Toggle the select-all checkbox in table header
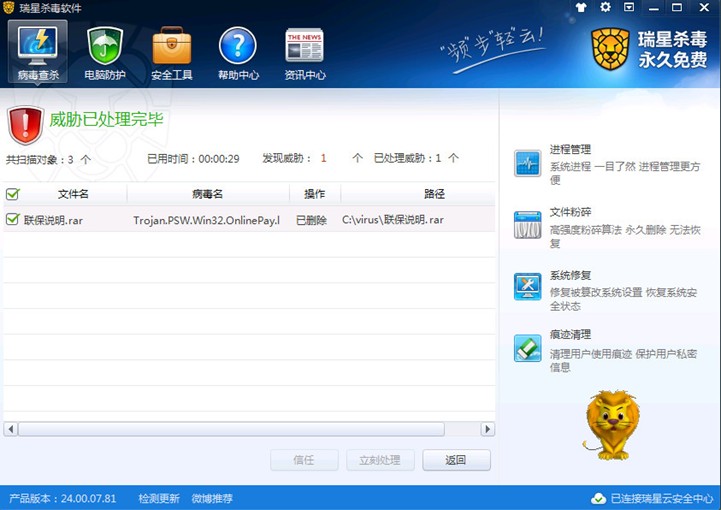 click(x=13, y=194)
